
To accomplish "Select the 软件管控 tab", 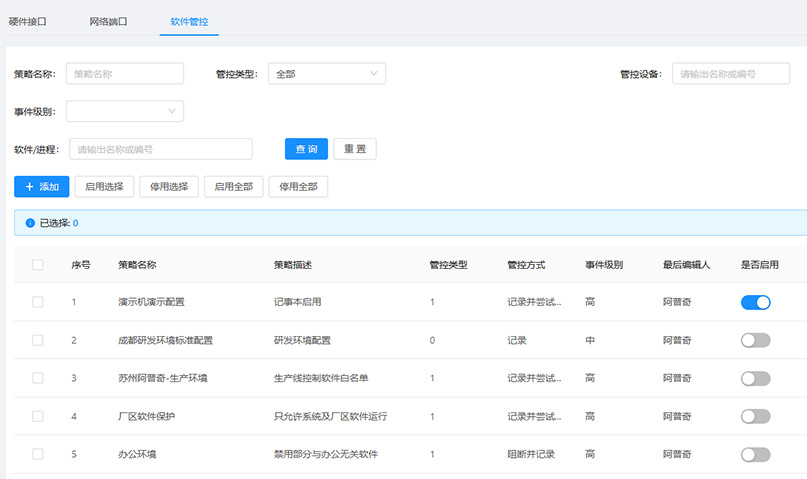I will tap(189, 22).
